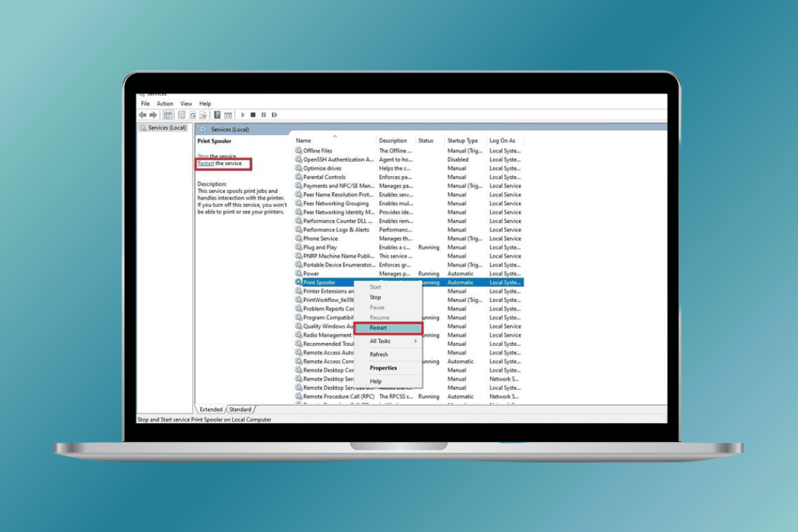The width and height of the screenshot is (798, 532).
Task: Select the Peer Networking Grouping service
Action: click(x=409, y=203)
